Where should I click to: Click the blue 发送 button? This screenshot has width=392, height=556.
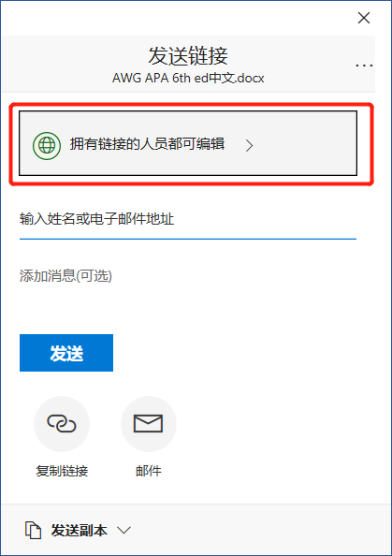[x=66, y=353]
